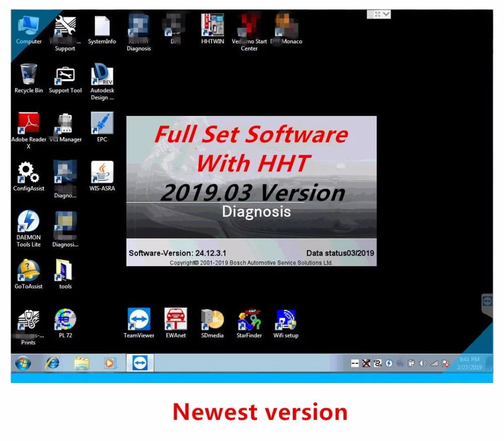Screen dimensions: 504x441
Task: Click the DAEMON Tools lightning tray icon
Action: click(x=389, y=363)
